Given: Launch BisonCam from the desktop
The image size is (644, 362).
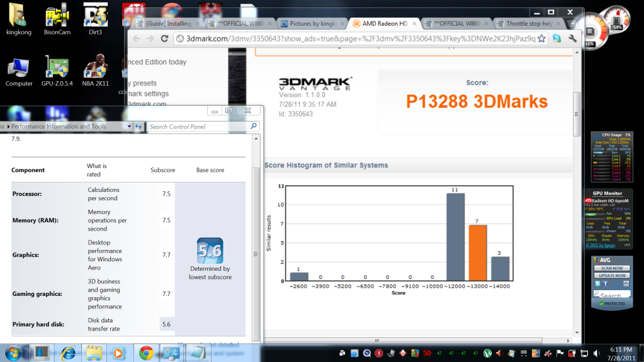Looking at the screenshot, I should point(57,20).
